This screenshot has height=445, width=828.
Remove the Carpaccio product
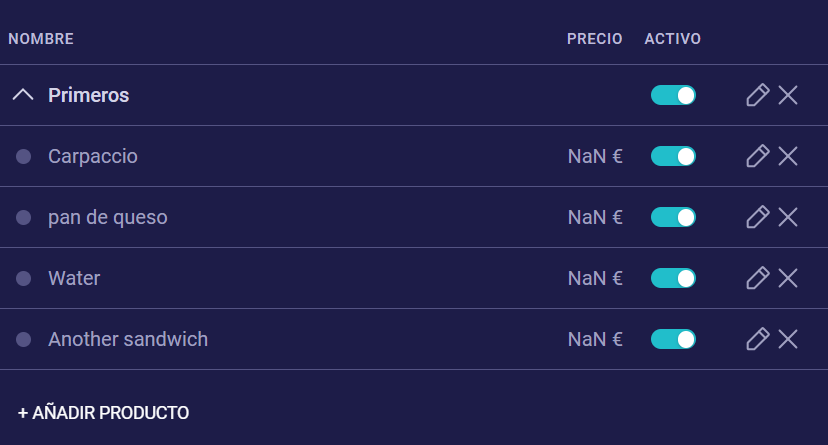[788, 156]
